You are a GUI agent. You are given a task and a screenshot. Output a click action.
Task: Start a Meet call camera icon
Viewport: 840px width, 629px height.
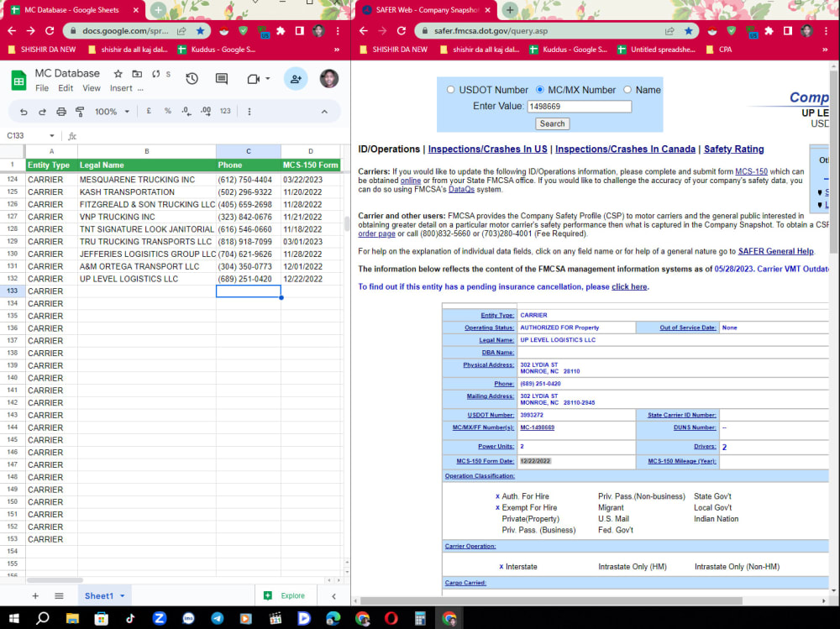click(x=253, y=79)
